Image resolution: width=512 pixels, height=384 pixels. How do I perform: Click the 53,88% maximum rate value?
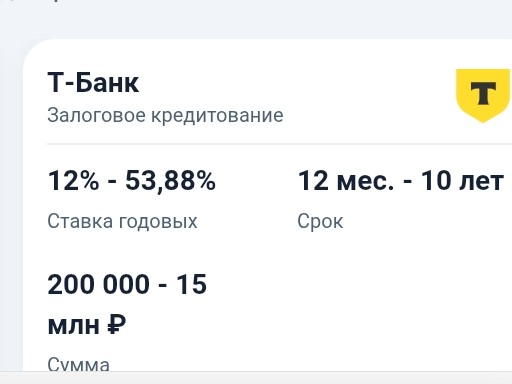pyautogui.click(x=170, y=181)
